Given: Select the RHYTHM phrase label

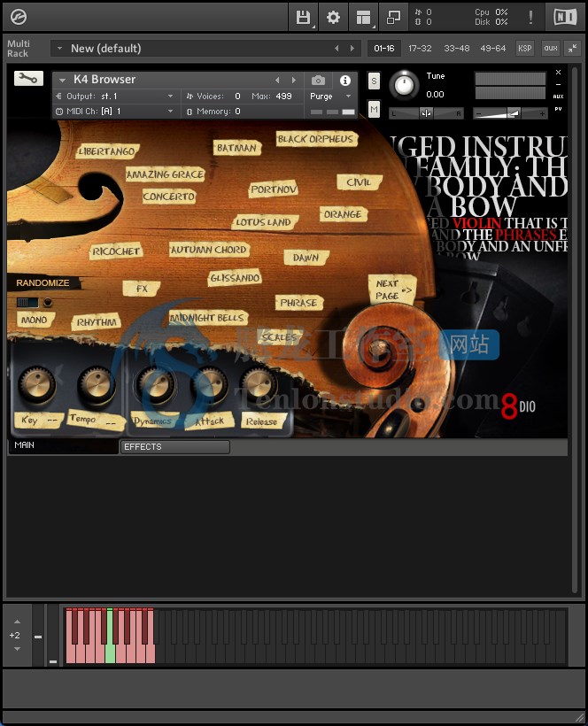Looking at the screenshot, I should click(97, 322).
